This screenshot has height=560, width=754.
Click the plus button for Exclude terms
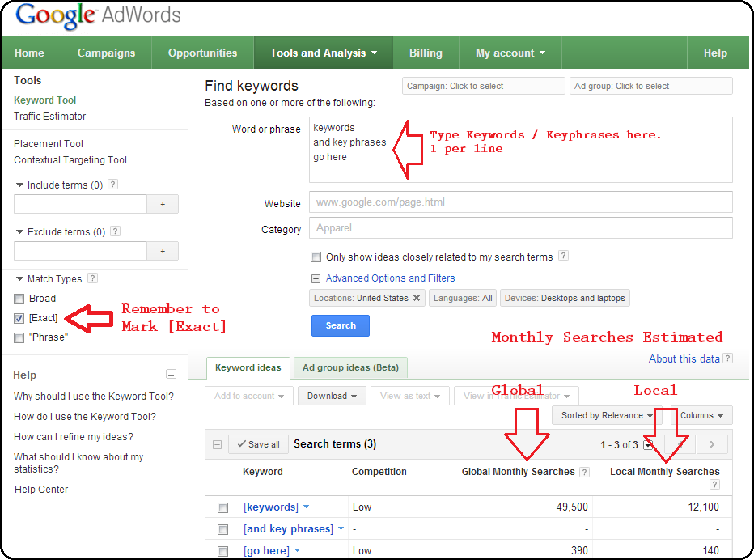163,251
